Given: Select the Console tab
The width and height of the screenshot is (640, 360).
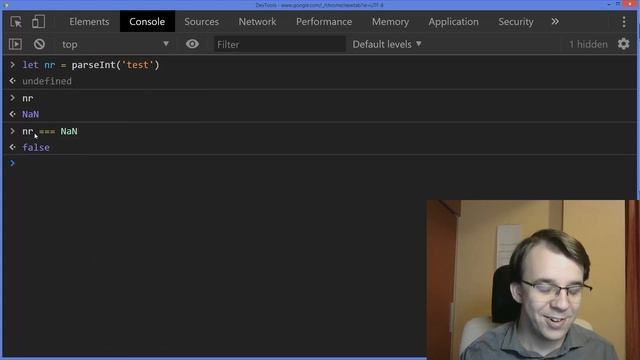Looking at the screenshot, I should [147, 22].
